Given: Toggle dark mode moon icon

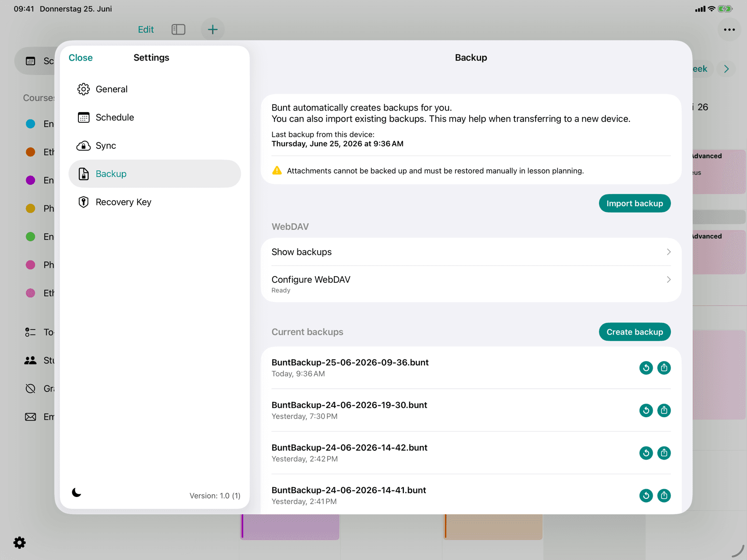Looking at the screenshot, I should coord(77,492).
